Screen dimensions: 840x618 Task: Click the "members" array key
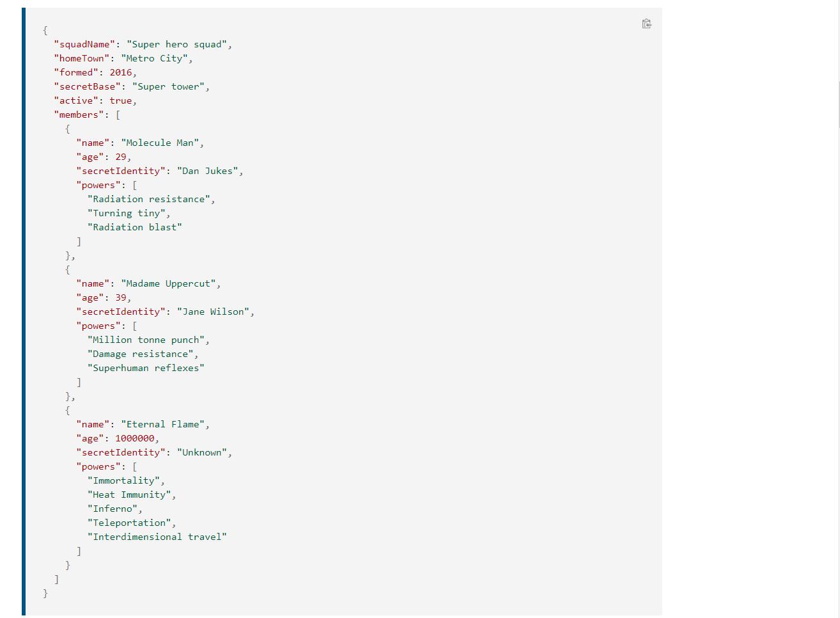tap(78, 115)
